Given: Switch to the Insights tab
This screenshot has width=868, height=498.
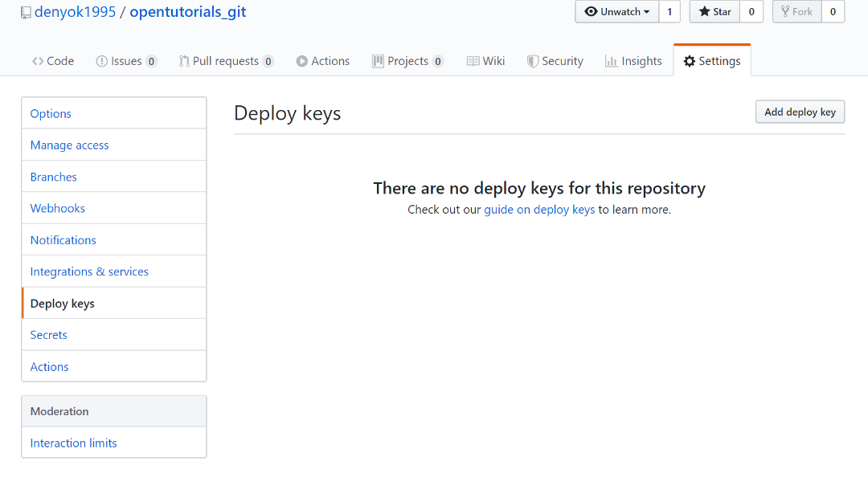Looking at the screenshot, I should (x=634, y=61).
